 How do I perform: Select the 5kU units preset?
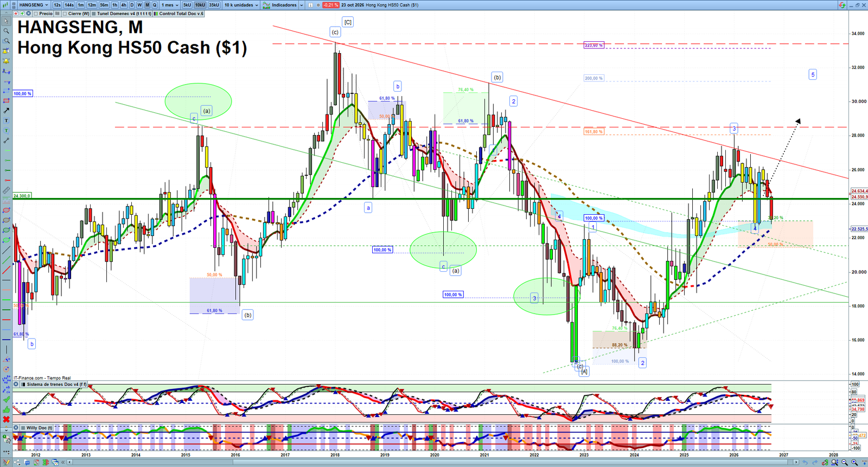[187, 5]
